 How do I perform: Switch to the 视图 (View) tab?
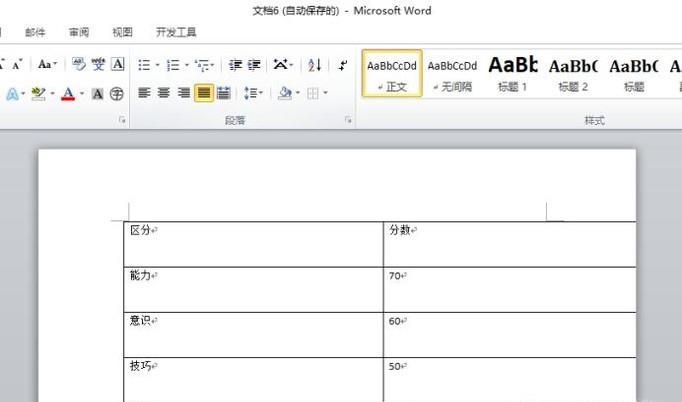122,32
